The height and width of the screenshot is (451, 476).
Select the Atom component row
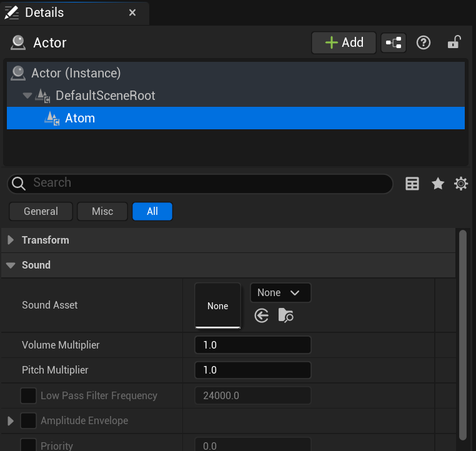(236, 118)
